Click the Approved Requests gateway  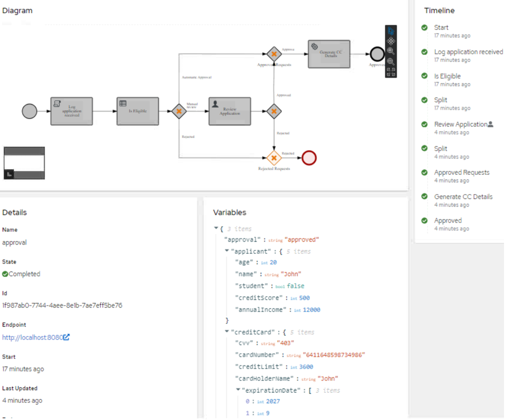point(274,54)
